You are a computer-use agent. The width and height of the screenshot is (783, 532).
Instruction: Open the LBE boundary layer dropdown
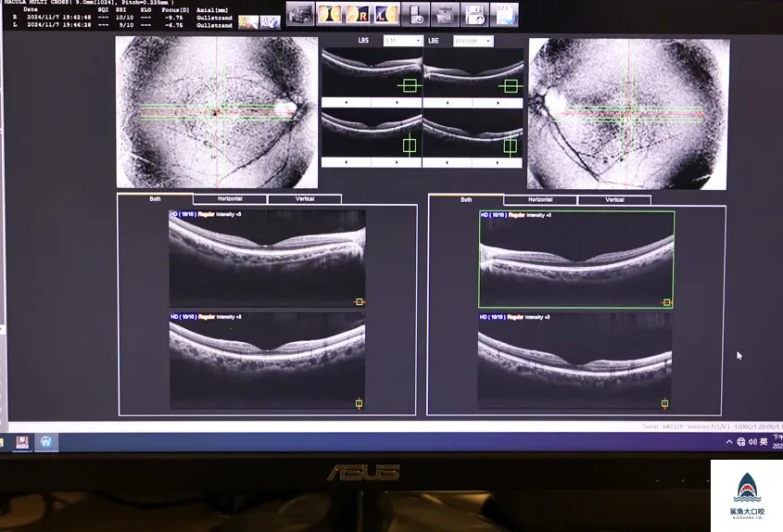click(x=474, y=41)
